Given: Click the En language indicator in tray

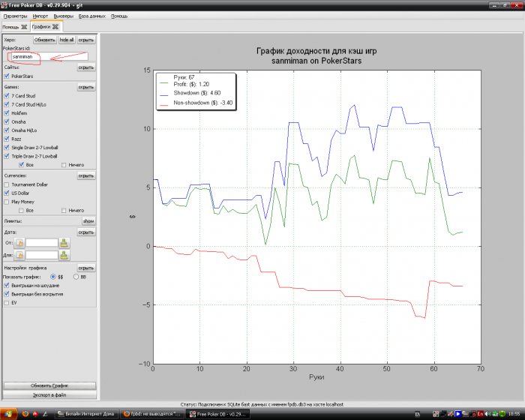Looking at the screenshot, I should pyautogui.click(x=480, y=414).
